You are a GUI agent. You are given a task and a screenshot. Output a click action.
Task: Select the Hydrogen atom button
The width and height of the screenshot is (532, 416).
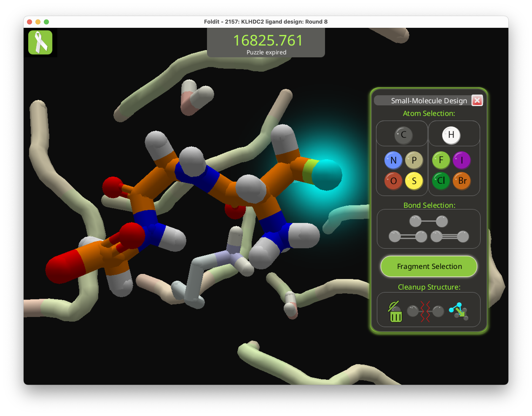451,135
